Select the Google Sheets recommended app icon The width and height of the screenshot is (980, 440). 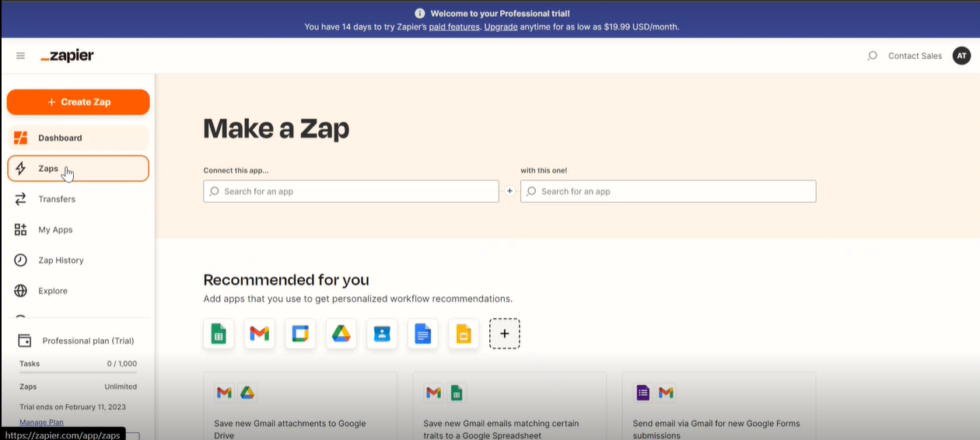[x=219, y=333]
